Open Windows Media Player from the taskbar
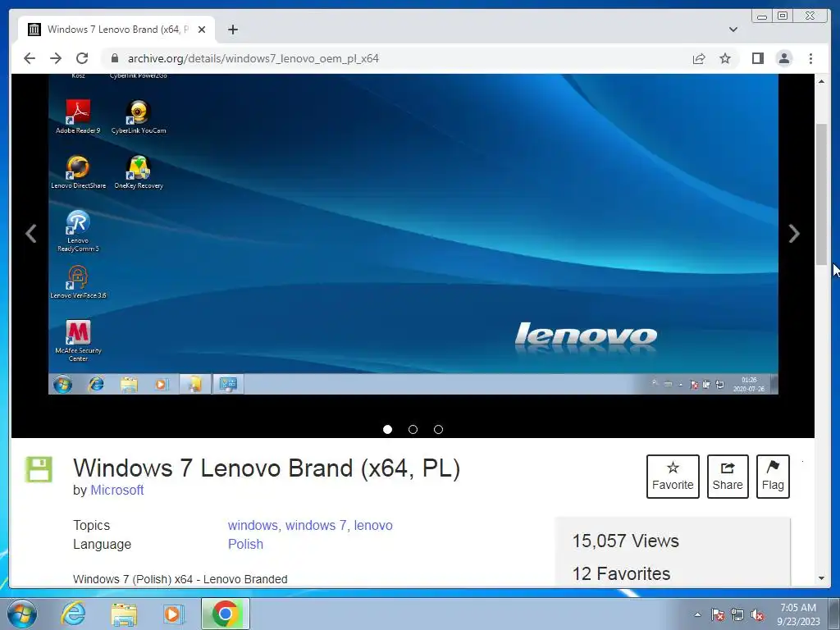This screenshot has height=630, width=840. pyautogui.click(x=173, y=614)
